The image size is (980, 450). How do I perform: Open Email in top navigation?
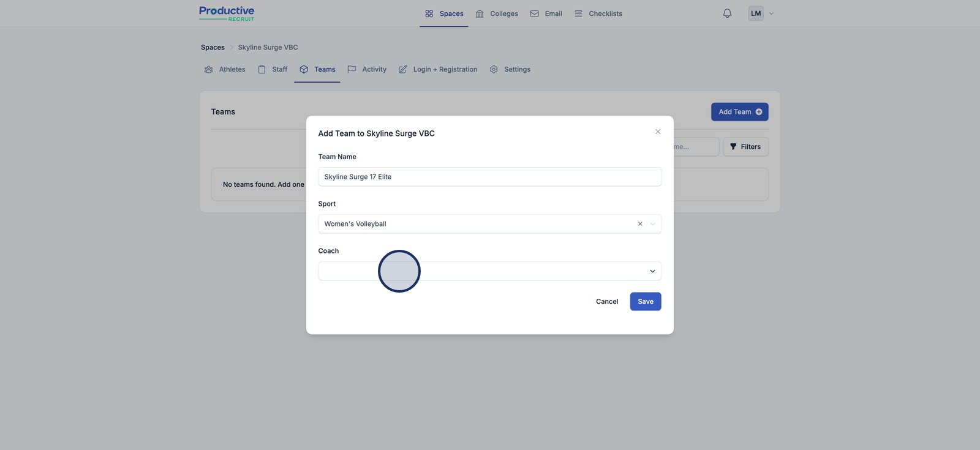pyautogui.click(x=546, y=13)
